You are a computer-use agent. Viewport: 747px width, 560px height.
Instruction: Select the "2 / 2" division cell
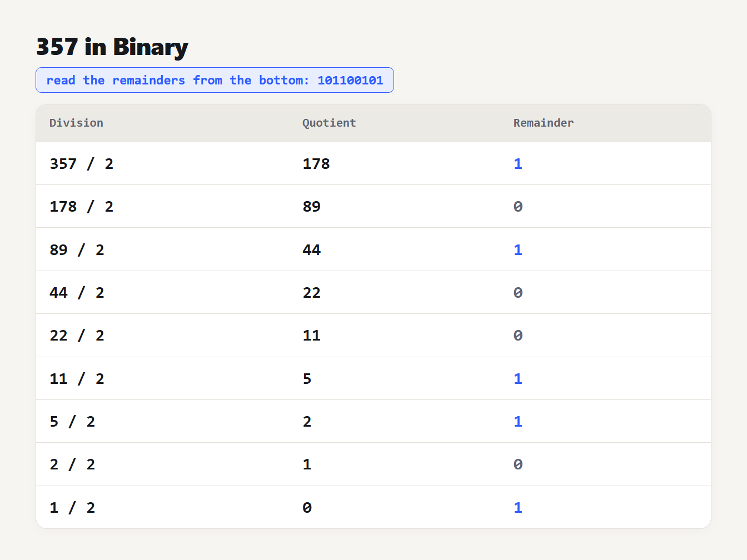point(72,464)
